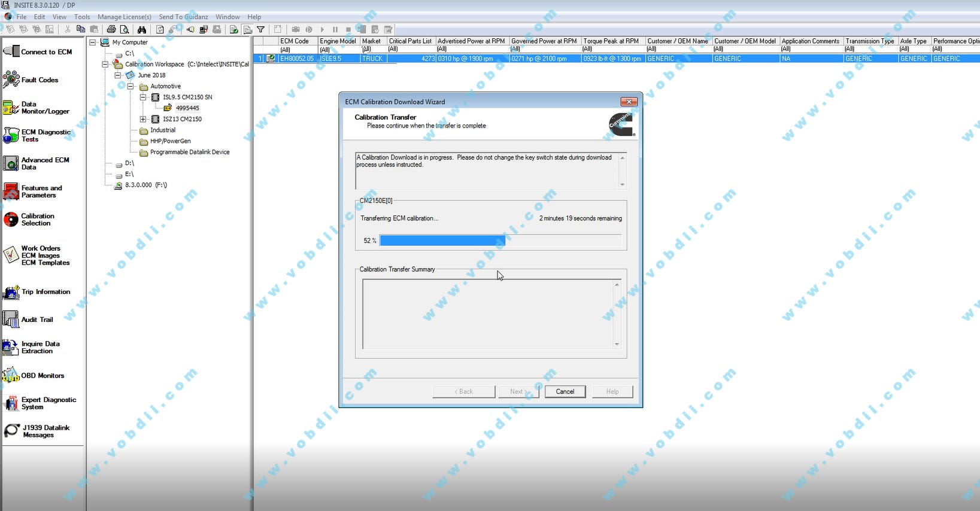
Task: Open the Tools menu
Action: pos(82,17)
